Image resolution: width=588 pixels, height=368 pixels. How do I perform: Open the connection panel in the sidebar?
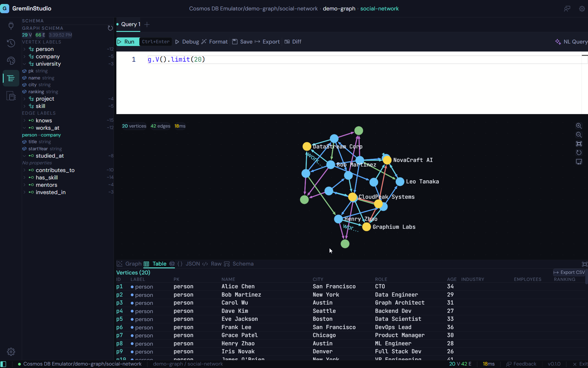click(11, 26)
